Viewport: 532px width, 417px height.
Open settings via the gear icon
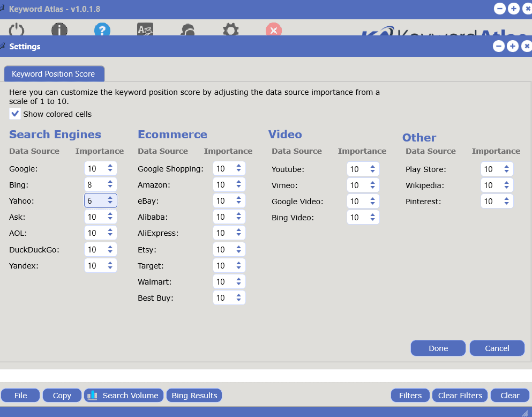pos(230,31)
